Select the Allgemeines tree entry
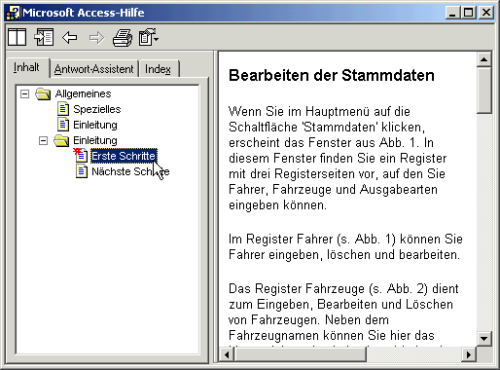The height and width of the screenshot is (370, 500). tap(83, 94)
